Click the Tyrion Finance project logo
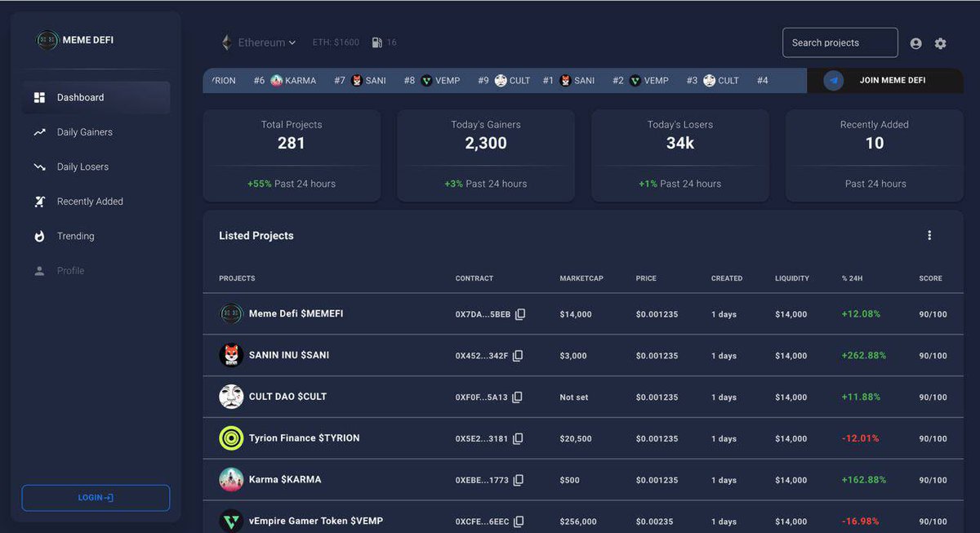 coord(231,438)
